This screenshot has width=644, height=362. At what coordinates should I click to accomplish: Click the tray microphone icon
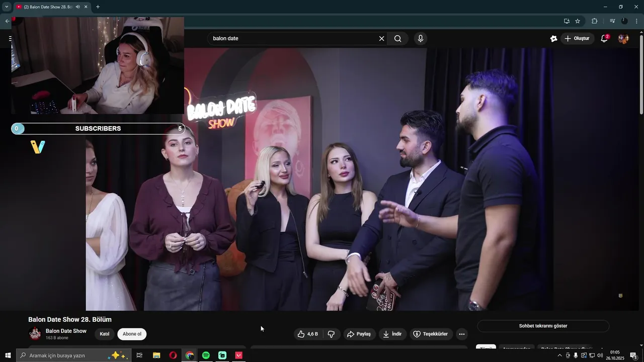coord(576,355)
